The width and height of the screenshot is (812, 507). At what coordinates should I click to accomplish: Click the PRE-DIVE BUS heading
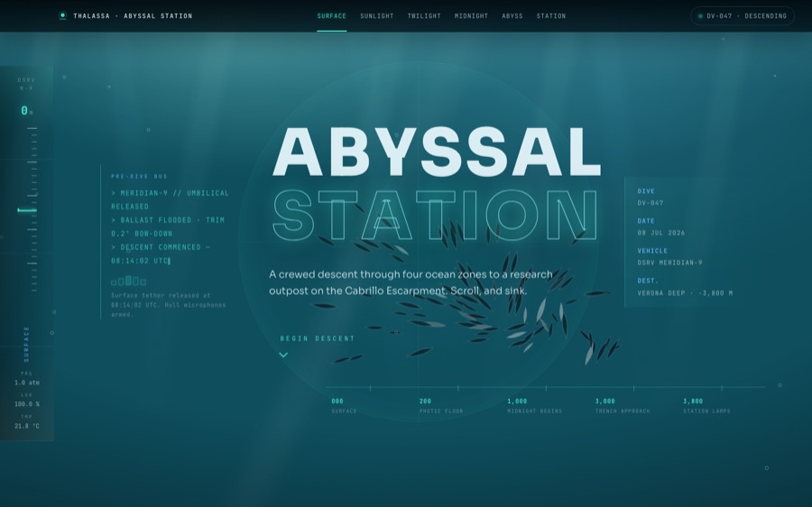tap(139, 176)
